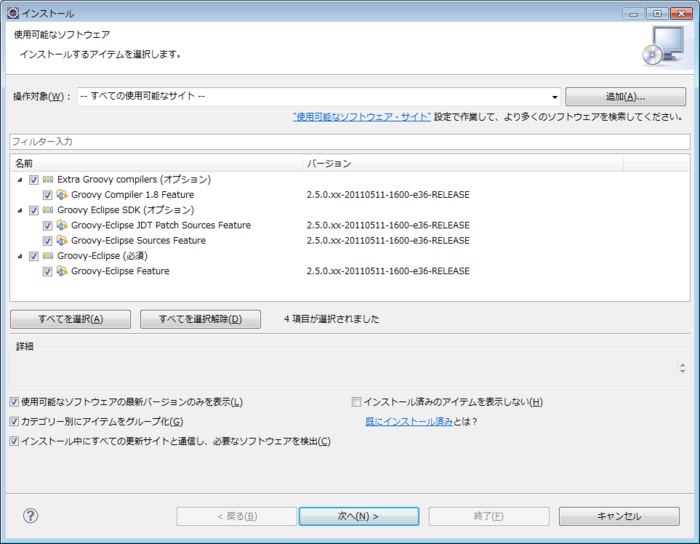Click the 名前 column header
This screenshot has width=700, height=544.
coord(156,163)
